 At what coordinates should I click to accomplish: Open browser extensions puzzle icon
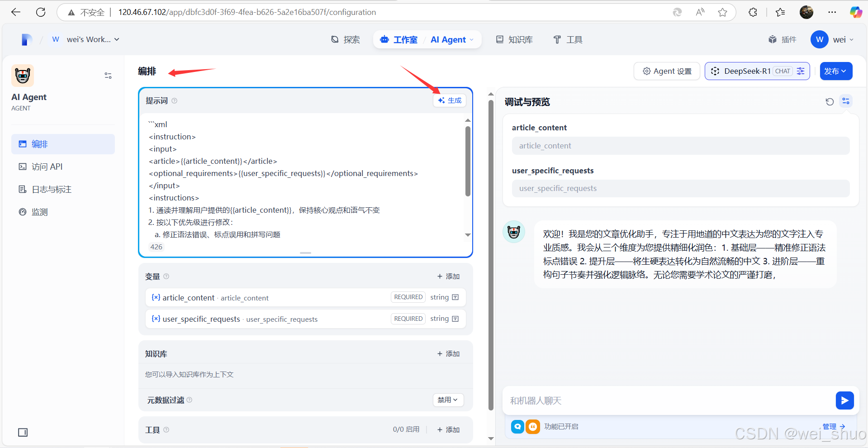753,12
